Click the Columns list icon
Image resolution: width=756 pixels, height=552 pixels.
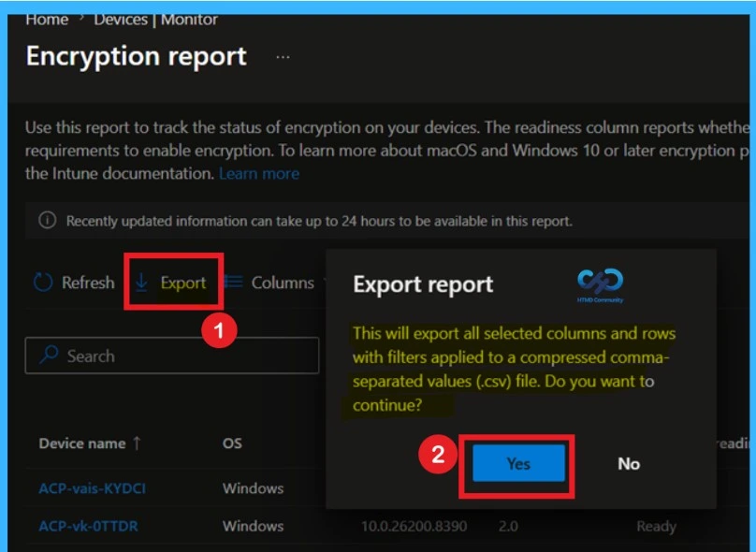[x=234, y=282]
